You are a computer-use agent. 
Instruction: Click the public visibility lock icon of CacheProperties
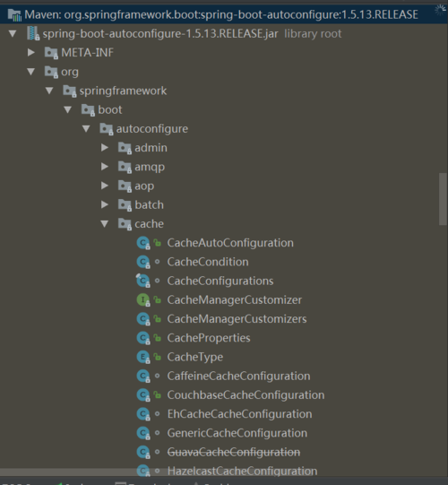pos(158,338)
